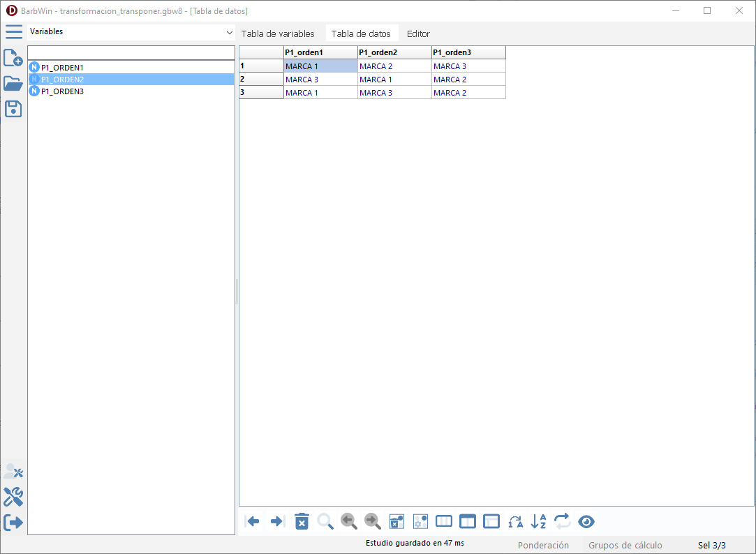Click the A-Z sort icon
The image size is (756, 554).
click(538, 521)
